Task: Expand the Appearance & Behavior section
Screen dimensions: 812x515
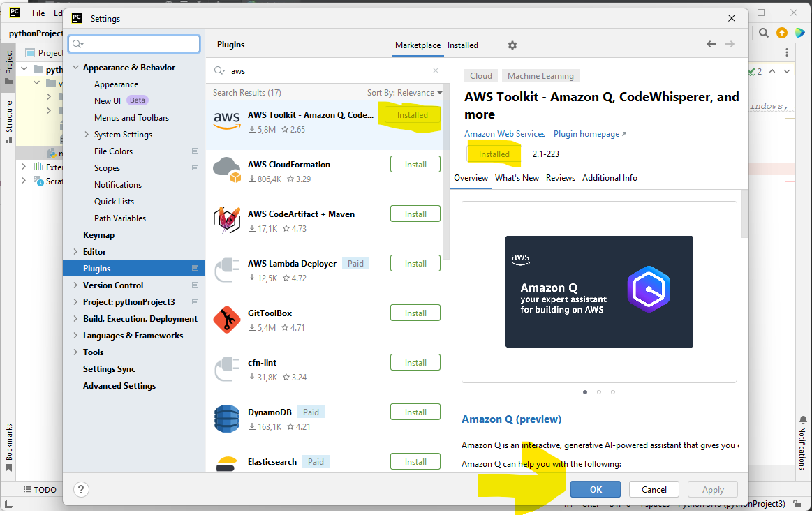Action: click(75, 68)
